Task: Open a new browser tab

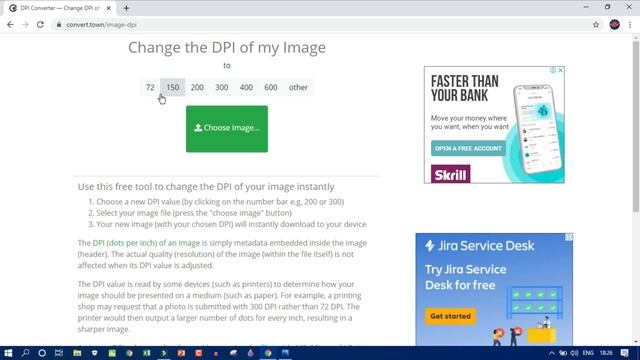Action: click(x=126, y=8)
